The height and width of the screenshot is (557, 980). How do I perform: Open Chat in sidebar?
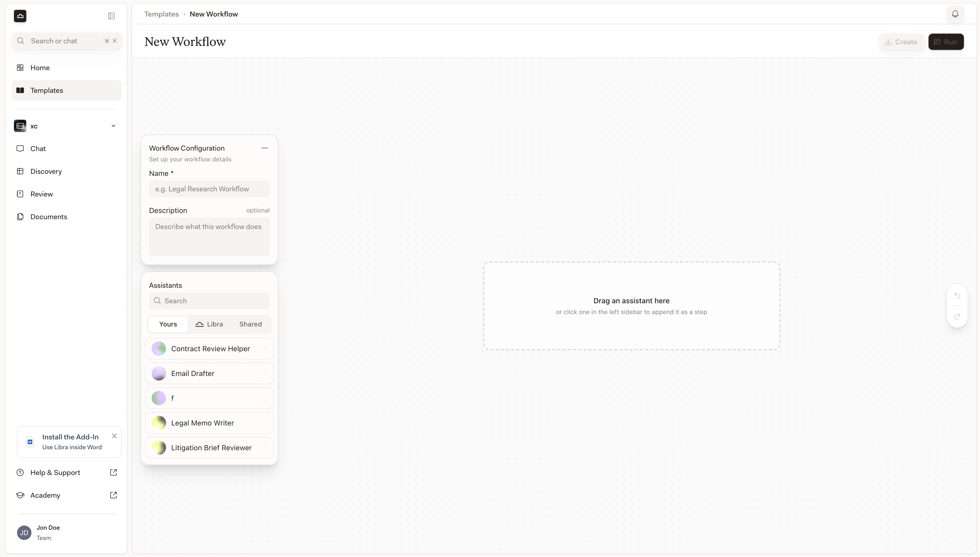(x=67, y=149)
